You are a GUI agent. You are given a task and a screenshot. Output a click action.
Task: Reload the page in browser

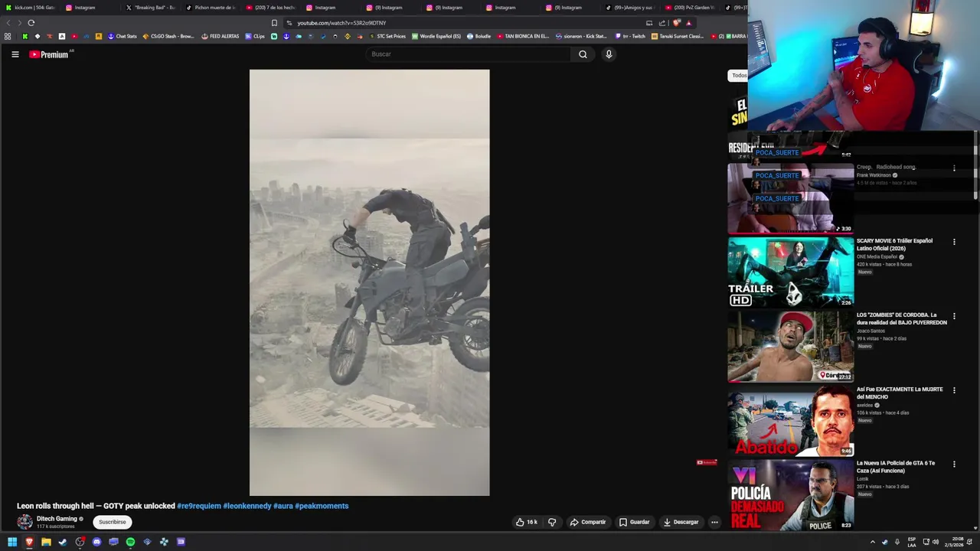(31, 23)
